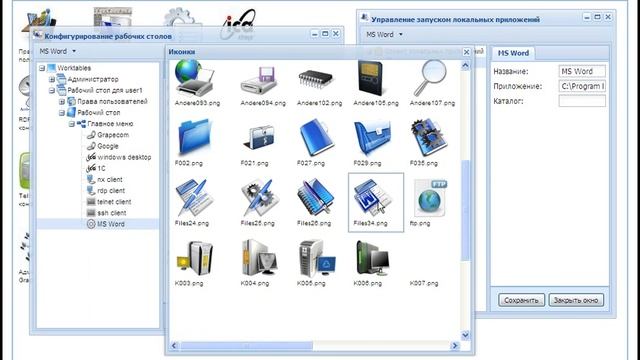This screenshot has width=640, height=360.
Task: Expand Права пользователей tree node
Action: pyautogui.click(x=62, y=101)
